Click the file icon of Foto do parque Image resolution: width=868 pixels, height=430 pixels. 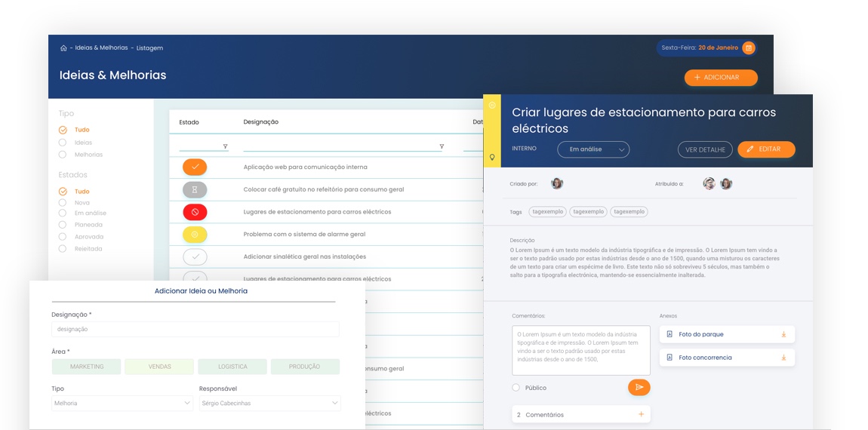[x=669, y=334]
